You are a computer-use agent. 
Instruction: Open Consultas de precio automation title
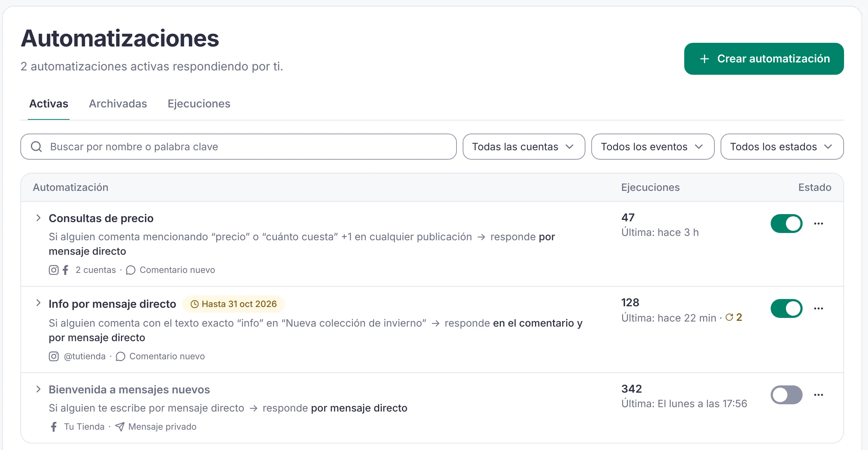[101, 218]
